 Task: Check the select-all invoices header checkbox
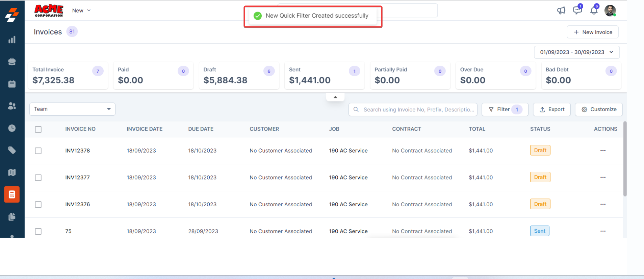point(38,130)
